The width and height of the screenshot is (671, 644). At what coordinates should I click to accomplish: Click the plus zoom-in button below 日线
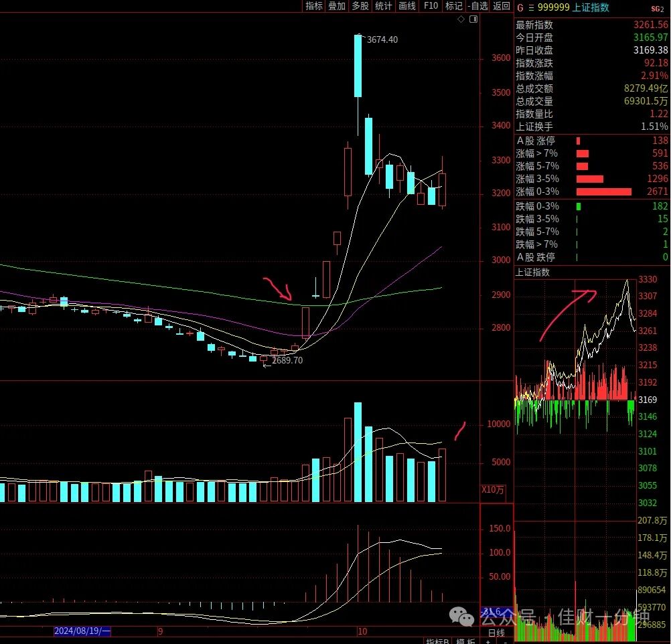tap(488, 641)
